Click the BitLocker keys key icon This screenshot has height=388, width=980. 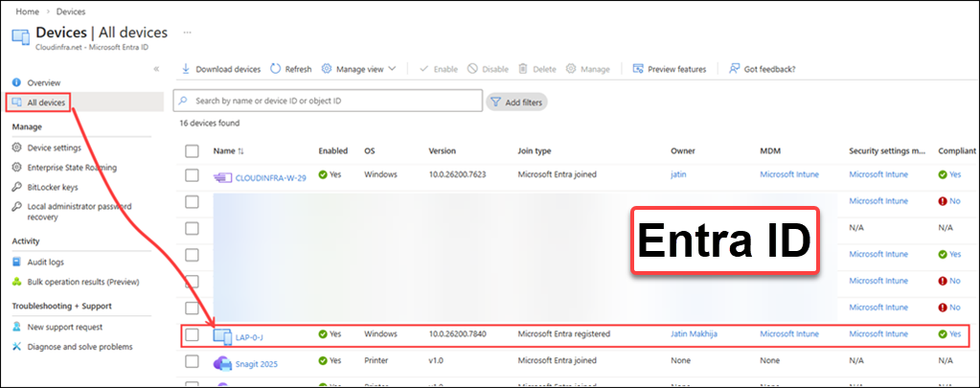(x=17, y=187)
